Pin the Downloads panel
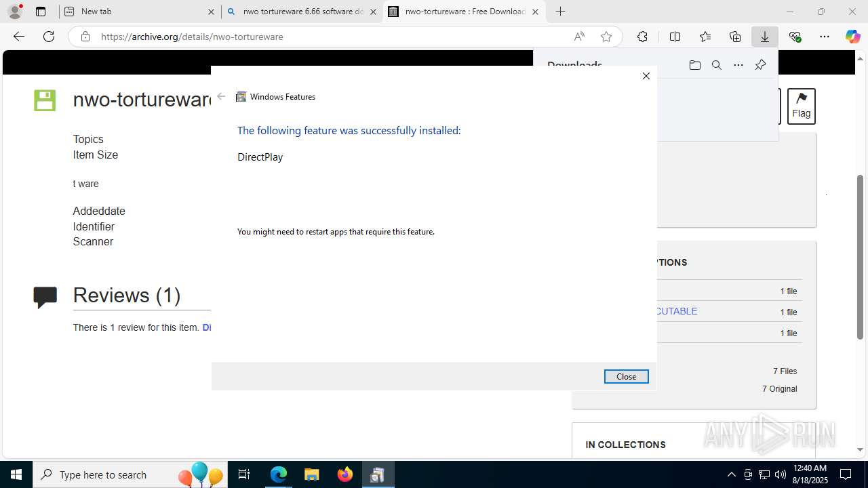 click(760, 65)
